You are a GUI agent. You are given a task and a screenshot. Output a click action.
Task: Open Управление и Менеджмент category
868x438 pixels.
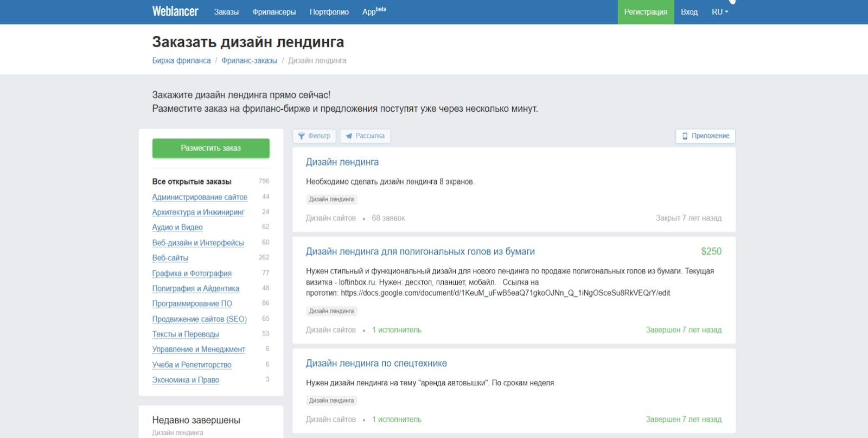pos(199,350)
